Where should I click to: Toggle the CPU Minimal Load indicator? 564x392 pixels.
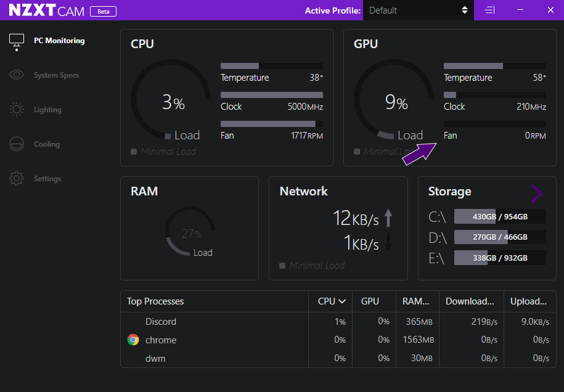pyautogui.click(x=134, y=152)
